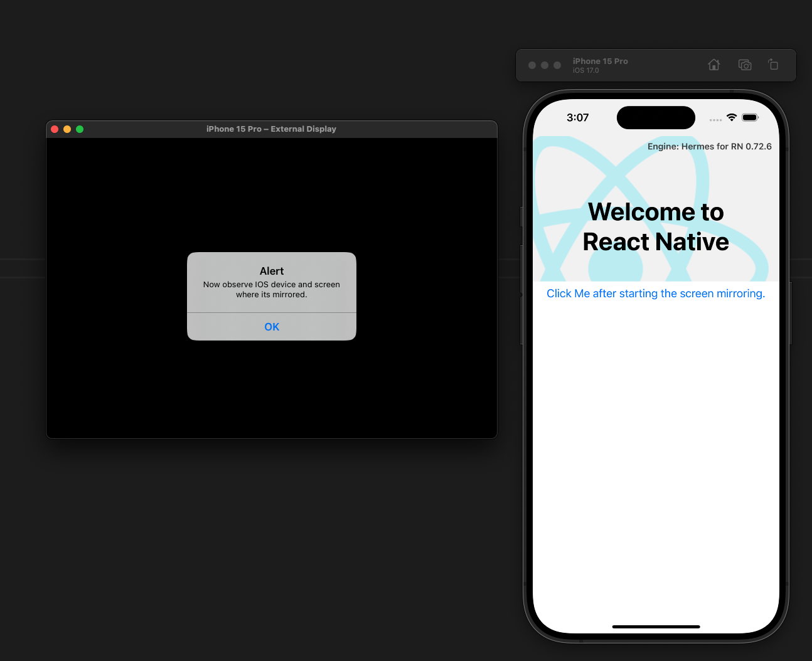Click the three-dot indicator in the simulator toolbar
Screen dimensions: 812x661
[545, 65]
